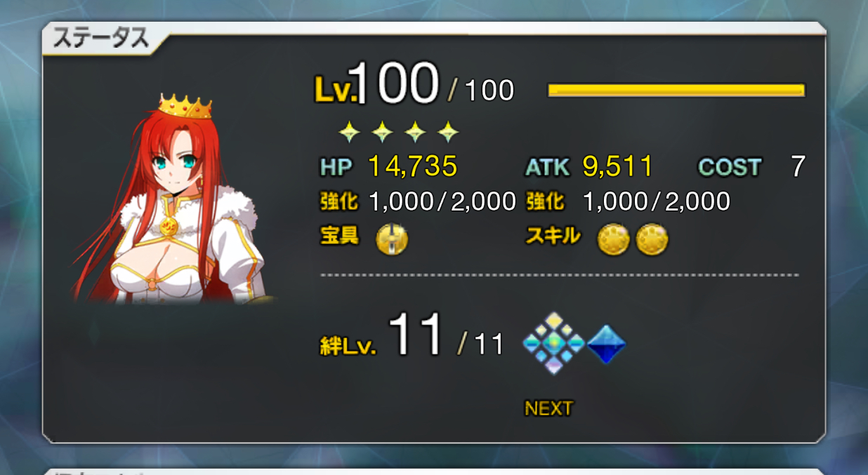Select the second gold skill coin icon
The image size is (868, 475).
tap(652, 240)
